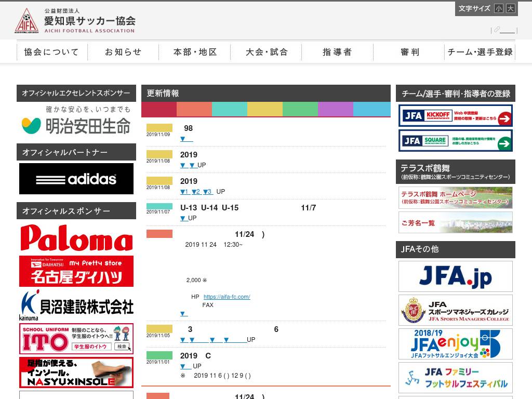532x399 pixels.
Task: Open the ITO school uniform banner
Action: pyautogui.click(x=76, y=339)
